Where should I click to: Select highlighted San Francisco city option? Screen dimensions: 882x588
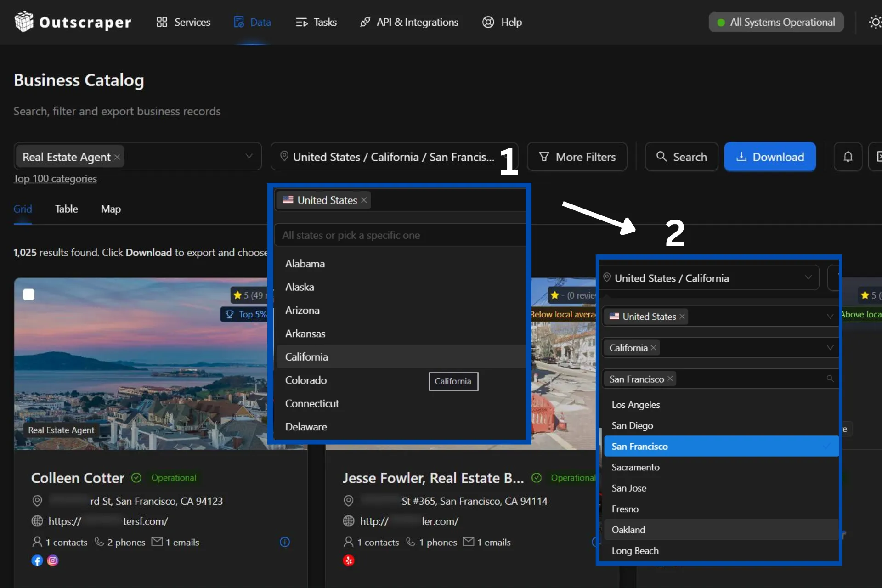pyautogui.click(x=721, y=446)
